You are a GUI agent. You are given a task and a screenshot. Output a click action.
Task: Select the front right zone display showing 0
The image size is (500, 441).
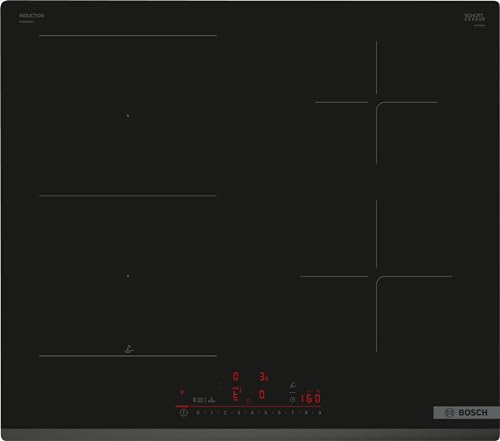pos(262,395)
